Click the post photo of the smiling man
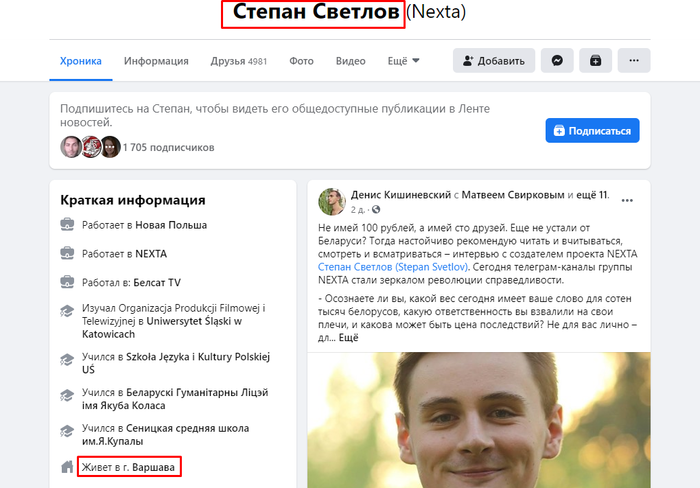 coord(478,420)
